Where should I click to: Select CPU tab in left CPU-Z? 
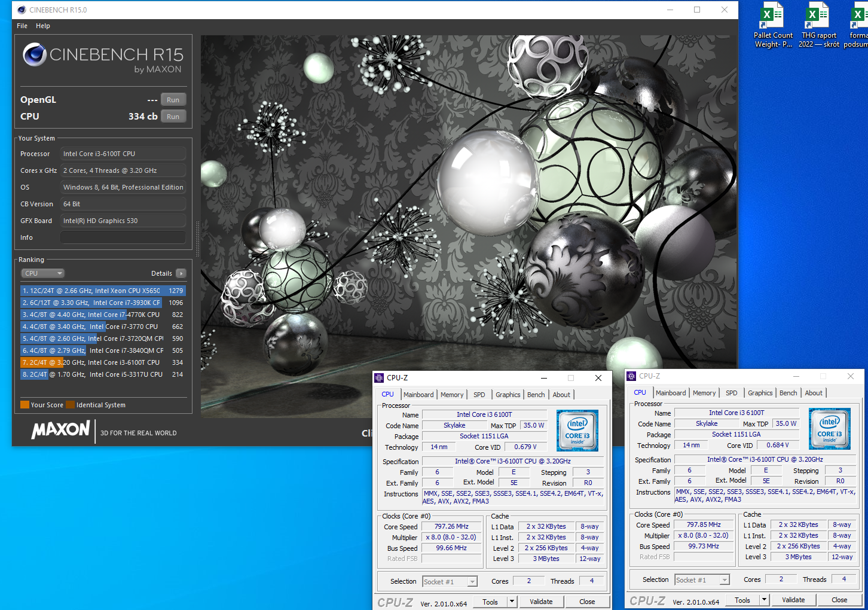(388, 394)
